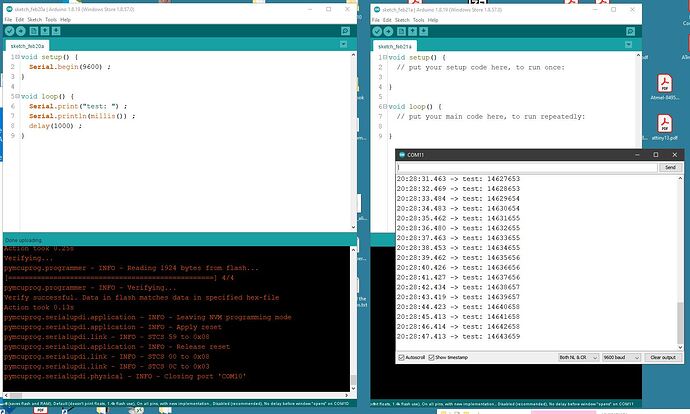
Task: Collapse setup() fold marker in right editor
Action: click(x=385, y=57)
